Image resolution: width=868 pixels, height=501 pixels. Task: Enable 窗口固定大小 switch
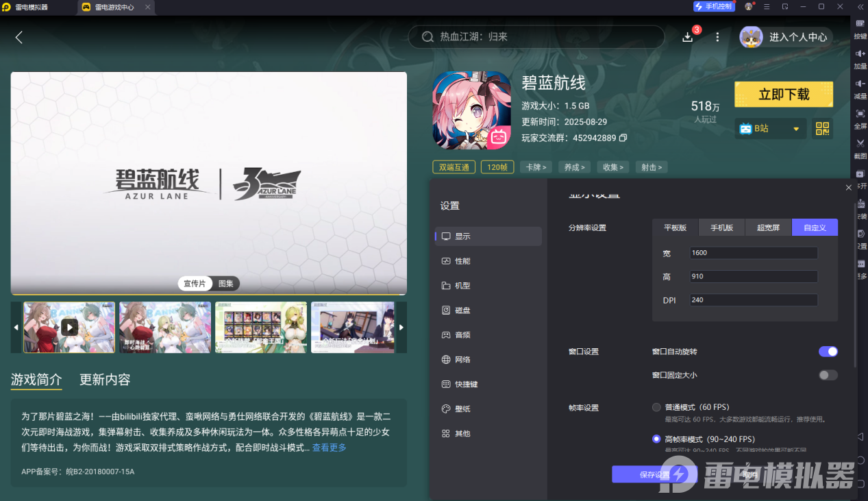pyautogui.click(x=828, y=375)
